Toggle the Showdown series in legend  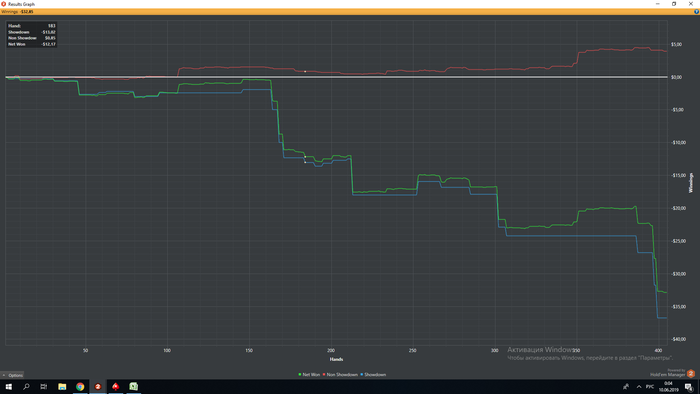pyautogui.click(x=373, y=375)
